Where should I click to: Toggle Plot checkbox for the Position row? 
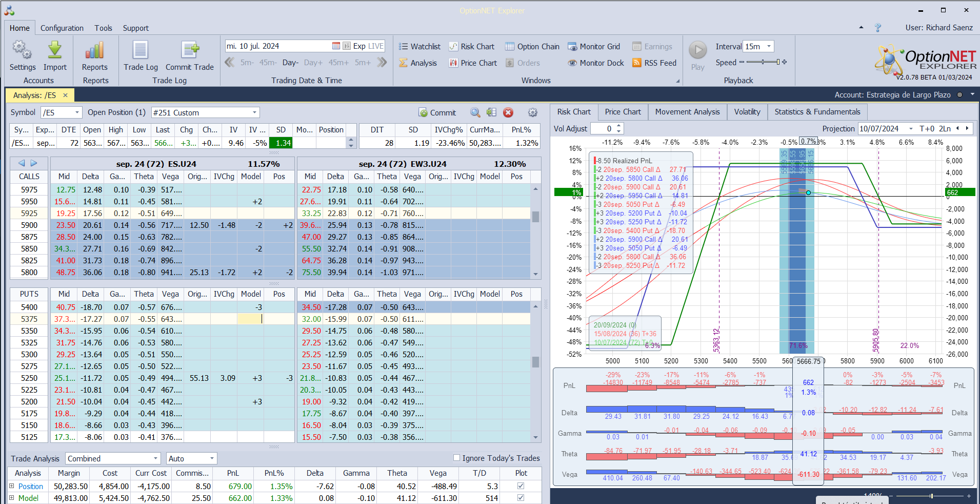pos(521,486)
